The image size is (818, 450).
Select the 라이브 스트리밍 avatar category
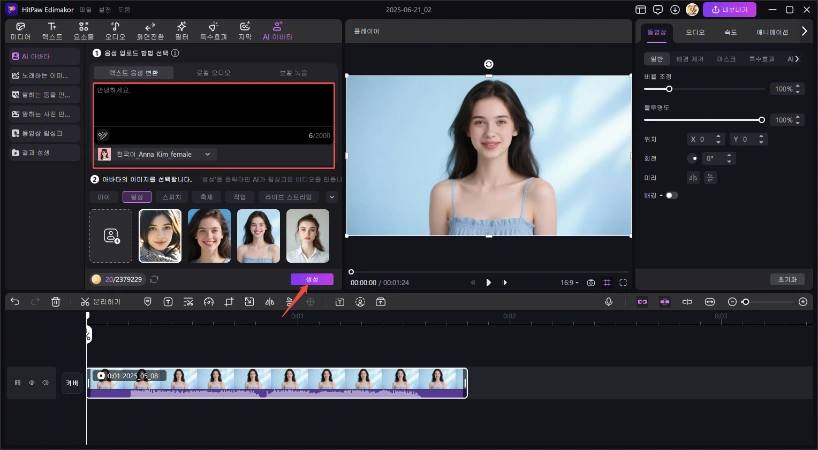coord(288,197)
